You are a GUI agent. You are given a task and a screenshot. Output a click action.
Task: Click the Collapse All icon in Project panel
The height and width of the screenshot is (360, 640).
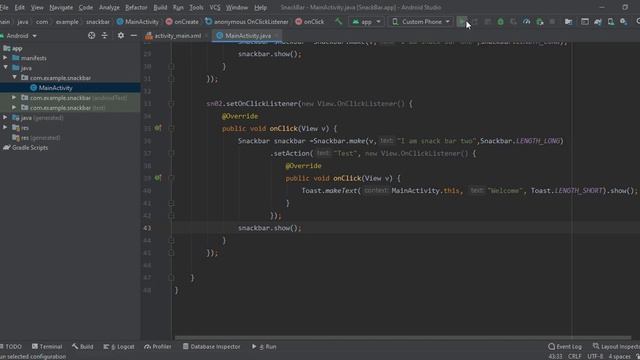tap(104, 36)
